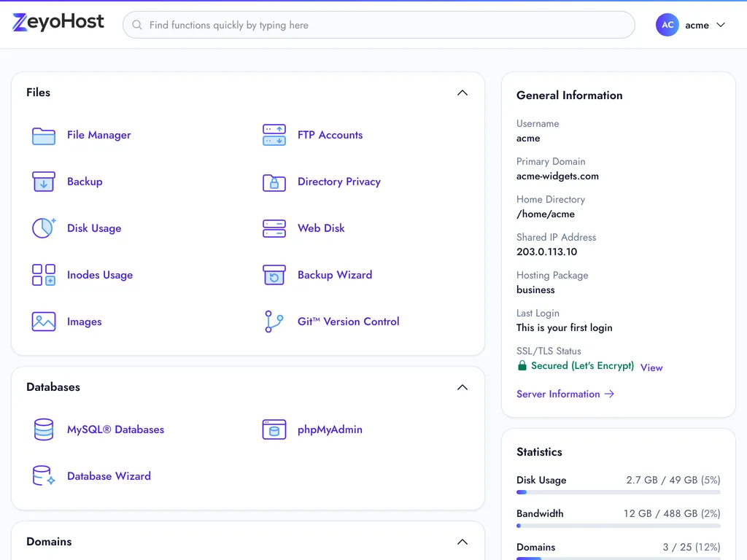Open Disk Usage link
This screenshot has height=560, width=747.
point(94,228)
